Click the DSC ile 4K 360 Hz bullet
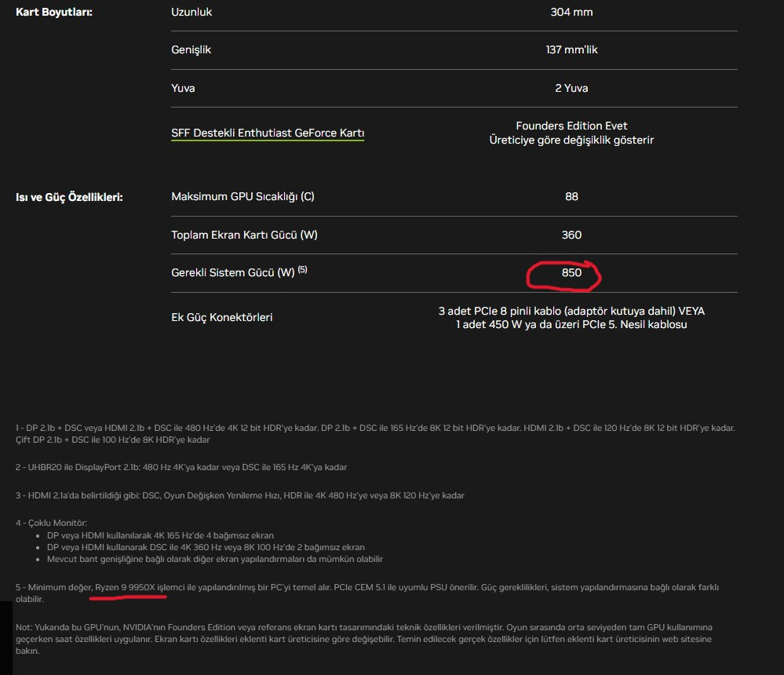Screen dimensions: 784x675 (206, 548)
